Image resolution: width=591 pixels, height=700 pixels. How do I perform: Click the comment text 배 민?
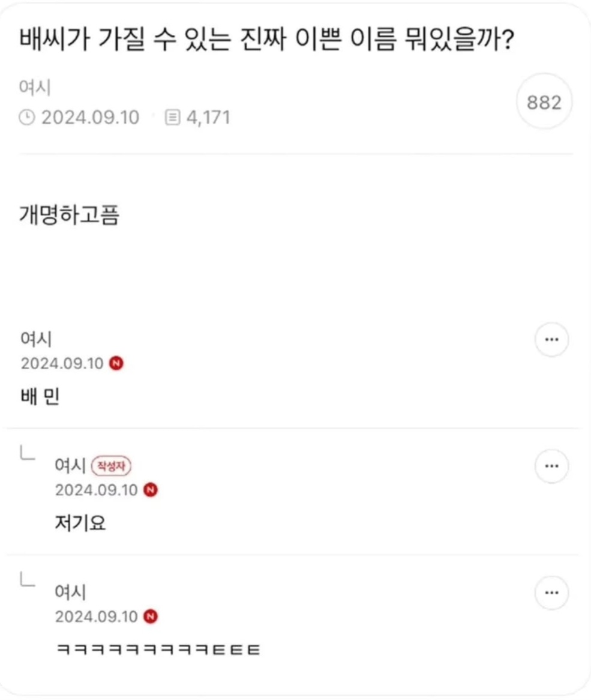(x=40, y=396)
